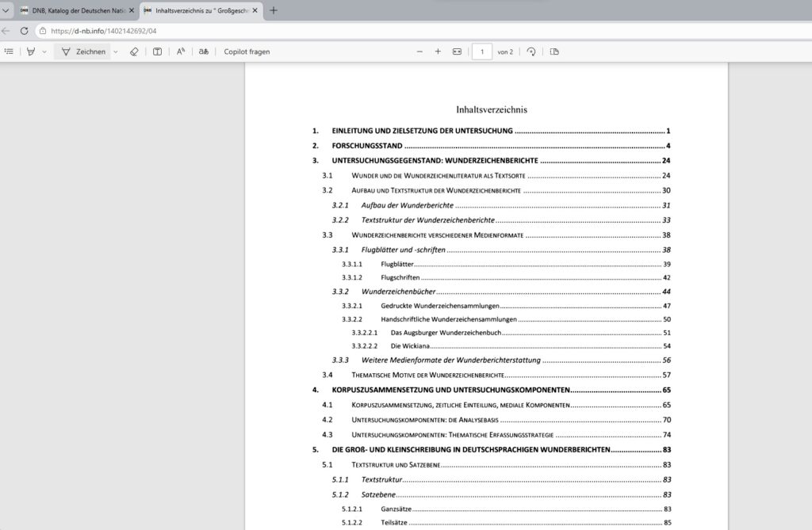Fit page to width icon
The image size is (812, 530).
457,51
